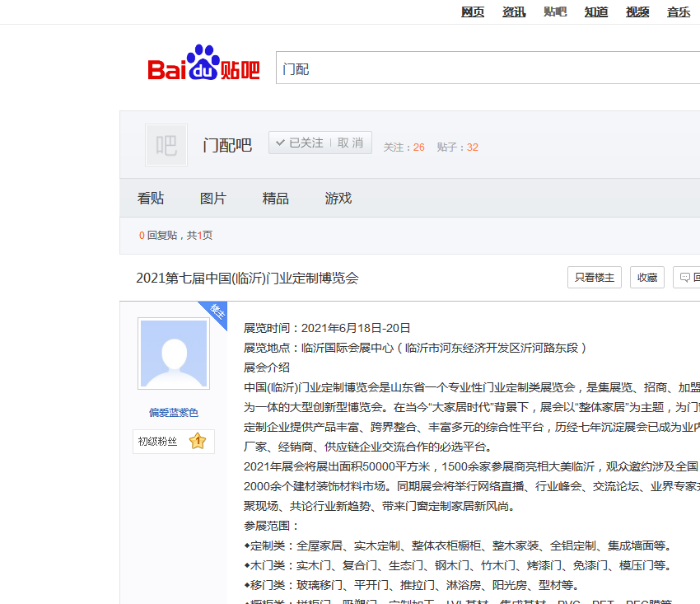Switch to the 图片 tab
The height and width of the screenshot is (604, 700).
click(x=213, y=199)
